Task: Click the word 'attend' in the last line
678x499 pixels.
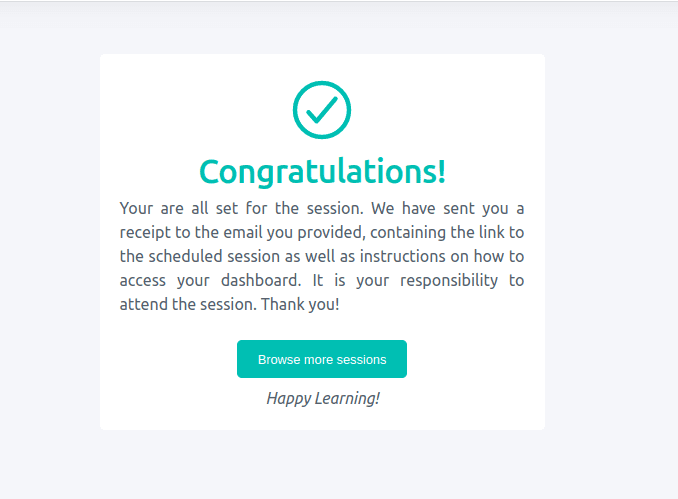Action: [144, 304]
